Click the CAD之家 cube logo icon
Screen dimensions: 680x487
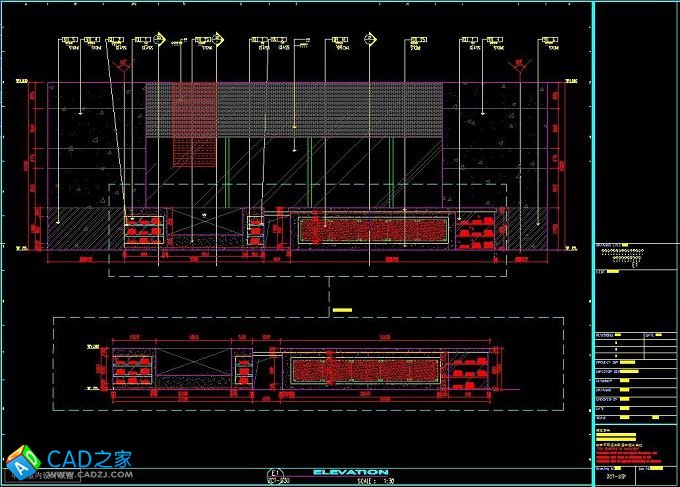pos(20,462)
